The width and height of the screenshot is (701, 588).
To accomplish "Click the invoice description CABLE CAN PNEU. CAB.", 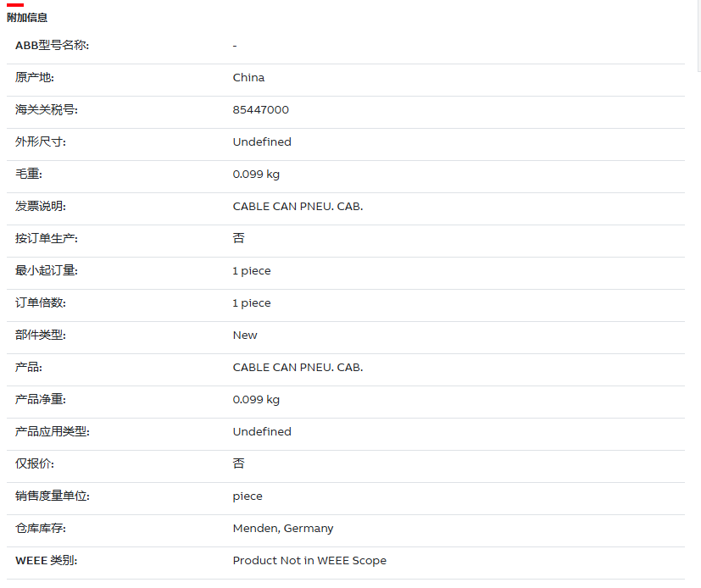I will click(x=298, y=207).
